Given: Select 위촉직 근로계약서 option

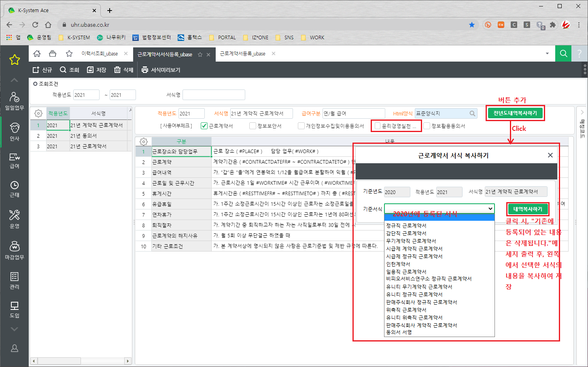Looking at the screenshot, I should coord(406,310).
